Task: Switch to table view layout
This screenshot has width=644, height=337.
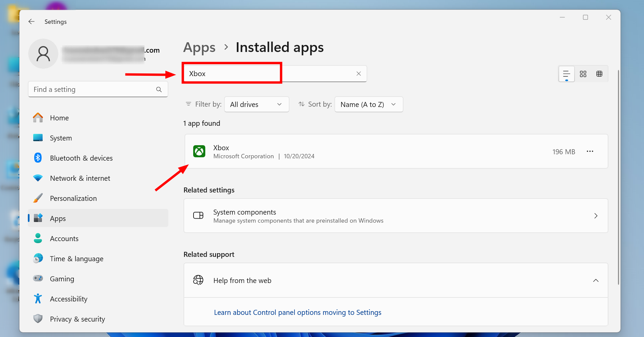Action: (599, 74)
